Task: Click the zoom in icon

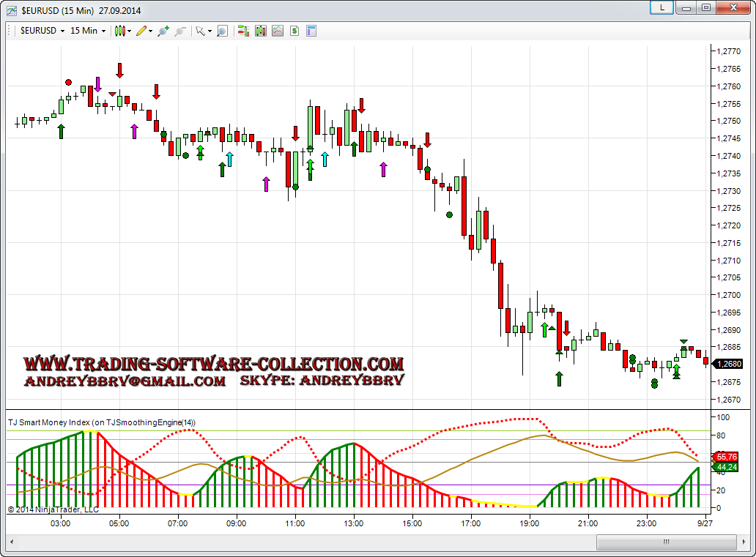Action: click(163, 31)
